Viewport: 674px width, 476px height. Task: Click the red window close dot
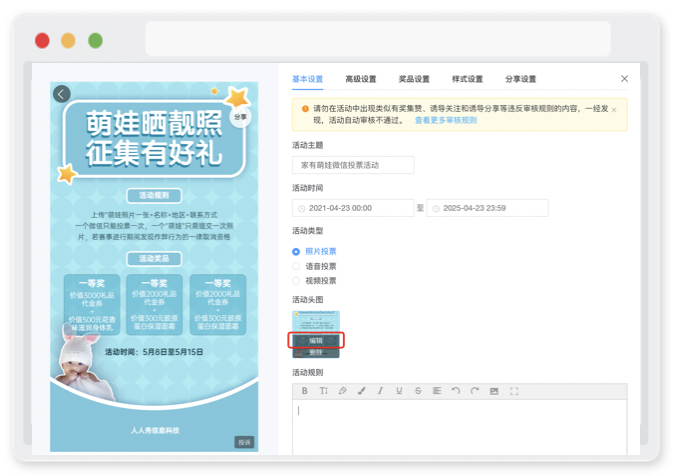tap(42, 41)
